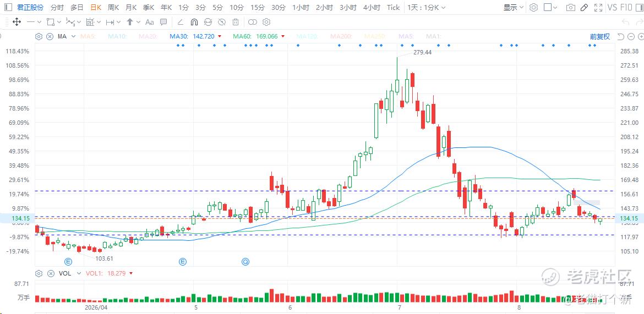Select the line drawing tool

[31, 22]
